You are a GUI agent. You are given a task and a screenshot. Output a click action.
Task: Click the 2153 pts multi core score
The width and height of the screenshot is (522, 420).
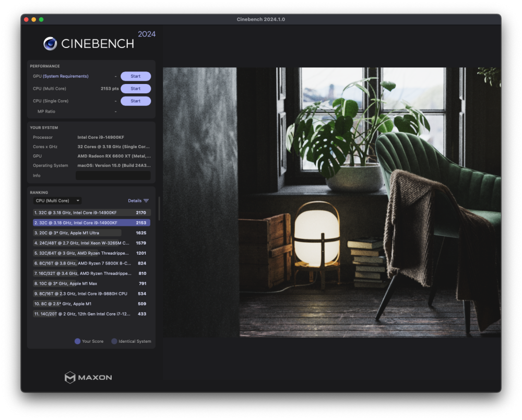click(110, 89)
